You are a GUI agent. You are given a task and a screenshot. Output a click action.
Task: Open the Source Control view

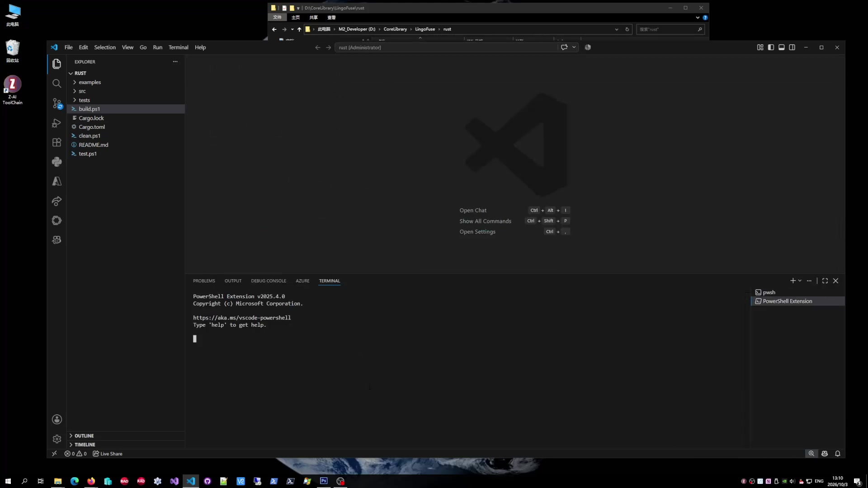tap(57, 103)
